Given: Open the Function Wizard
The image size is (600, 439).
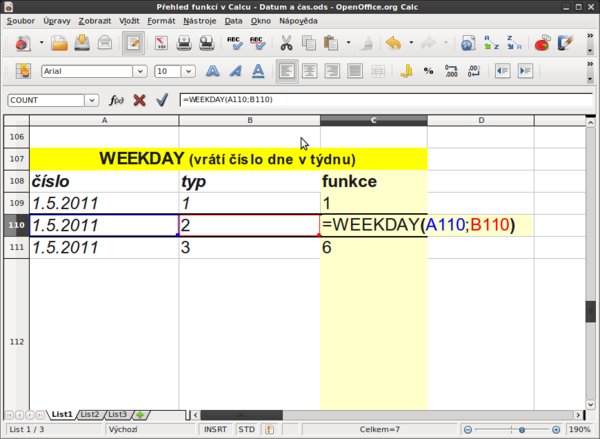Looking at the screenshot, I should 116,100.
